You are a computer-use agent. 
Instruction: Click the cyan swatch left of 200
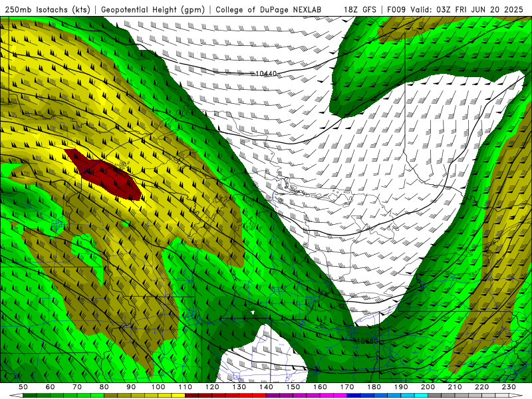coord(421,396)
